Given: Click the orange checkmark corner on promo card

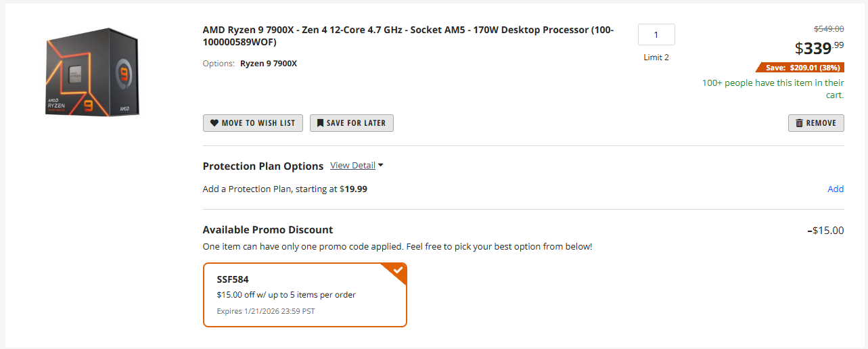Looking at the screenshot, I should [398, 271].
